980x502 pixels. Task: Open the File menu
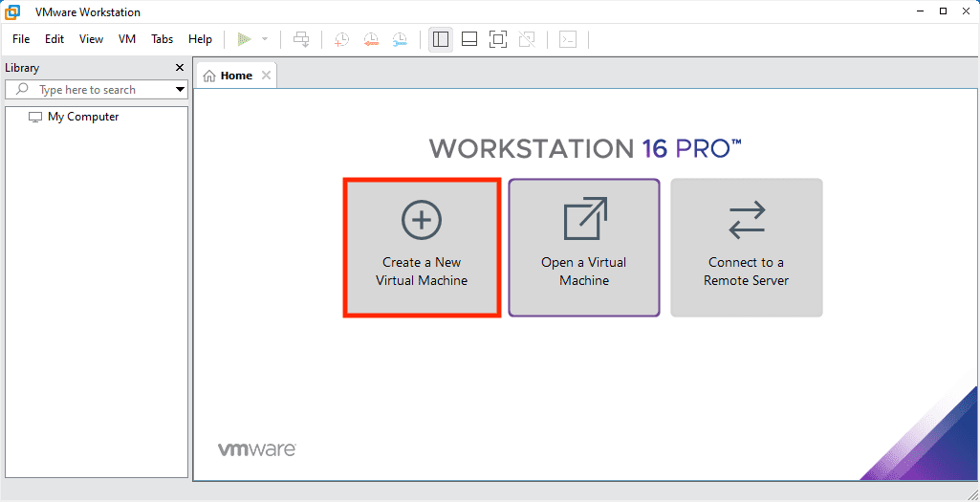[21, 39]
